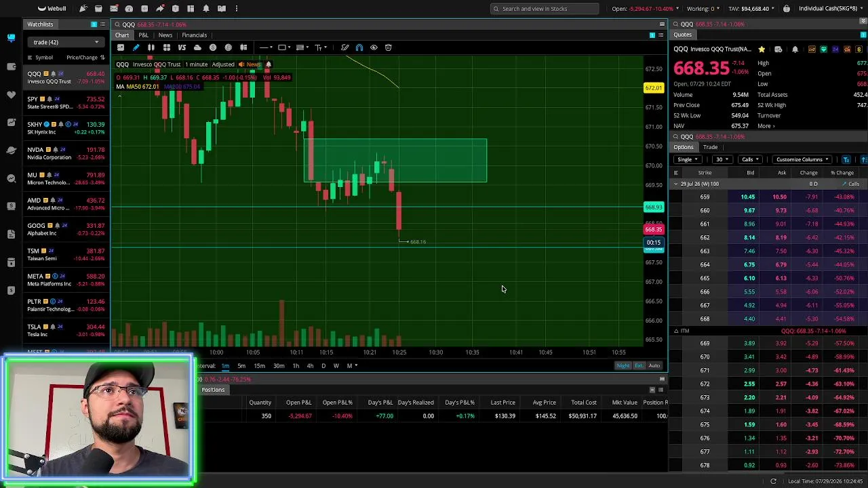Screen dimensions: 868x488
Task: Open the trade (42) watchlist dropdown
Action: point(66,42)
